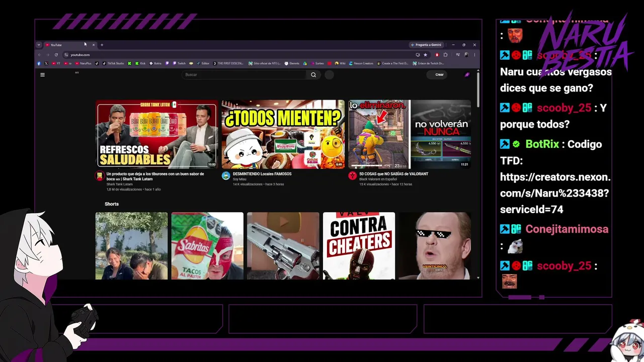
Task: Open the Soy Miau channel name
Action: 239,179
